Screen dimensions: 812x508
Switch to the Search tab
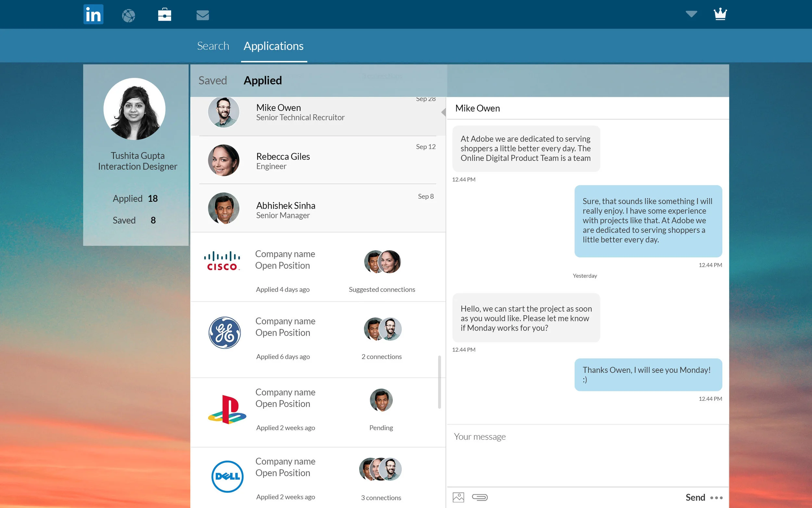pyautogui.click(x=213, y=46)
